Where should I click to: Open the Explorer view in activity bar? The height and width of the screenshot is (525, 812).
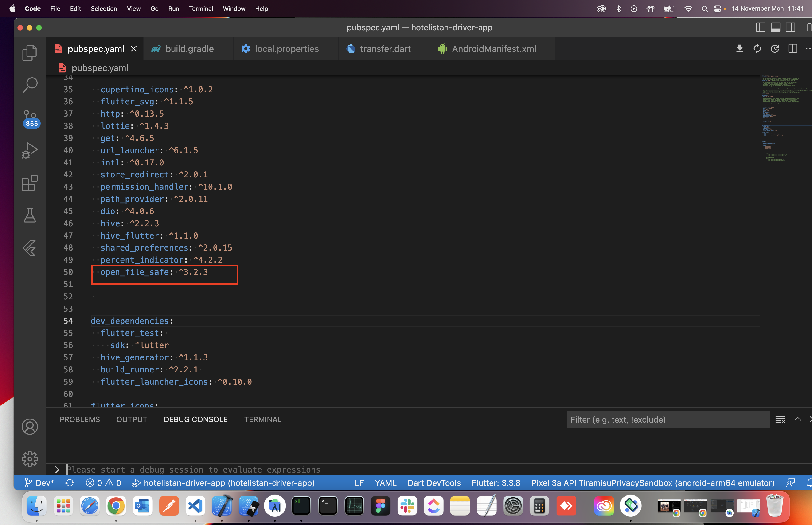point(30,53)
